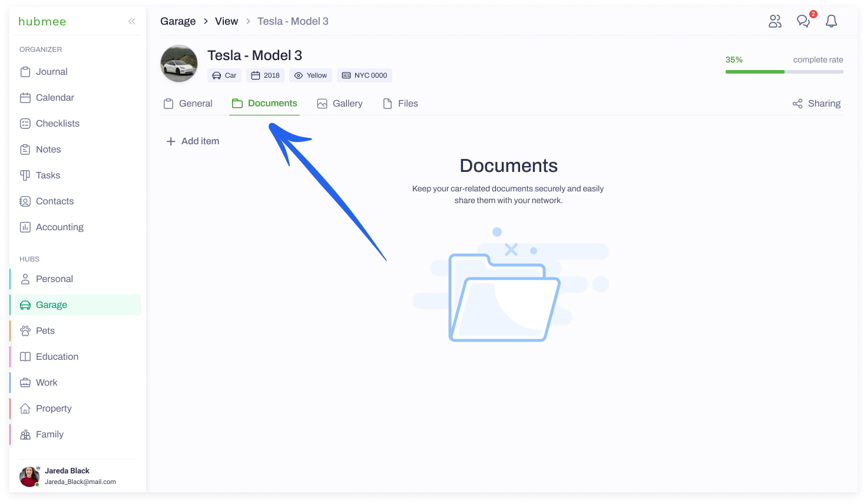
Task: Go to the Work hub
Action: pos(77,383)
